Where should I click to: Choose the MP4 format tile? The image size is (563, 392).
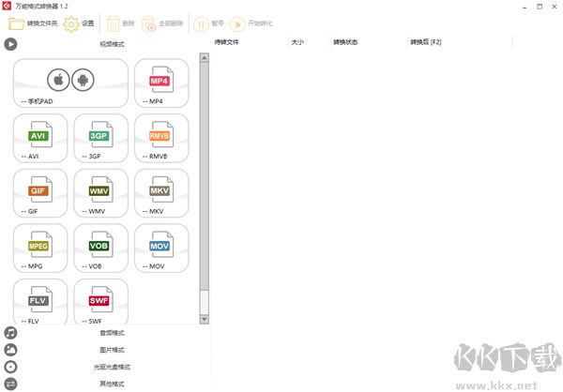pyautogui.click(x=161, y=83)
